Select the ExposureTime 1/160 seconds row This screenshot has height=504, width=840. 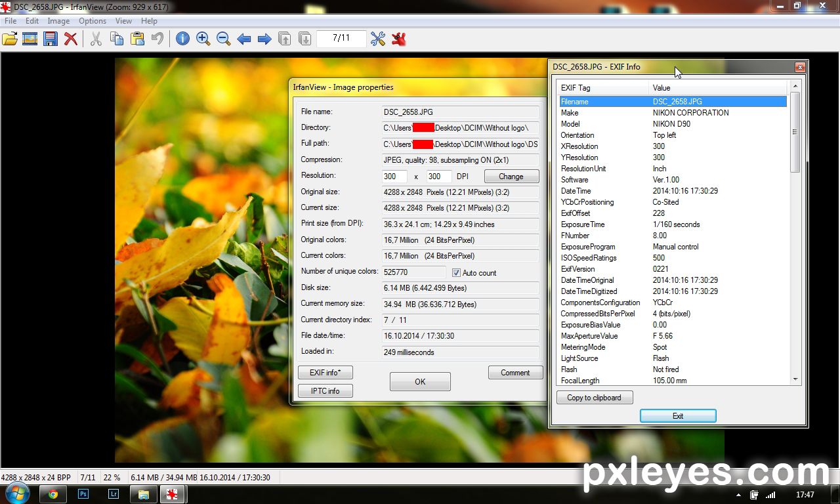coord(673,224)
